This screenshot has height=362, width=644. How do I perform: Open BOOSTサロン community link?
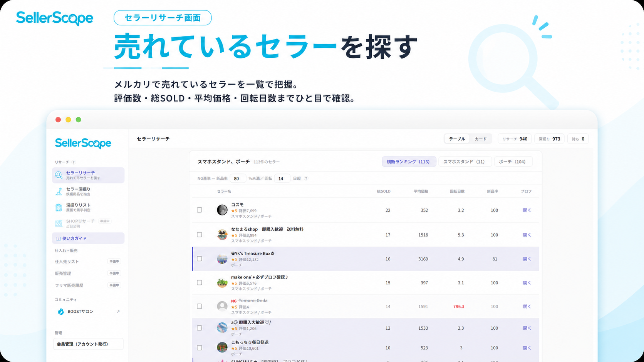tap(88, 312)
